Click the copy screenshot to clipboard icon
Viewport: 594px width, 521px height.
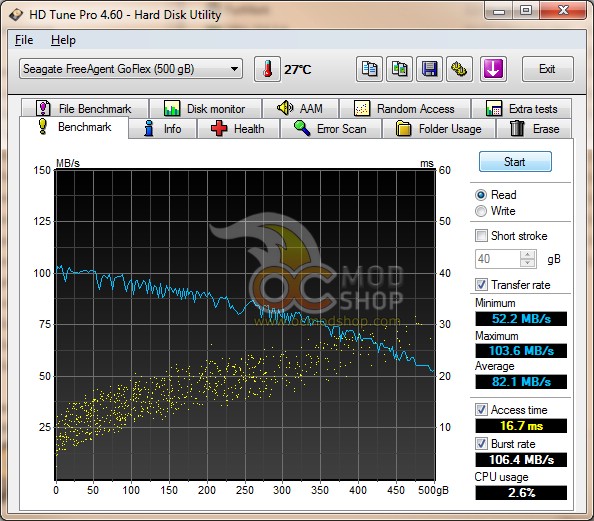[x=399, y=69]
